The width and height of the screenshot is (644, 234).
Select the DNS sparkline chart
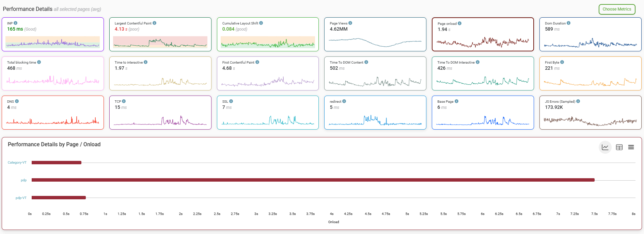[x=53, y=121]
